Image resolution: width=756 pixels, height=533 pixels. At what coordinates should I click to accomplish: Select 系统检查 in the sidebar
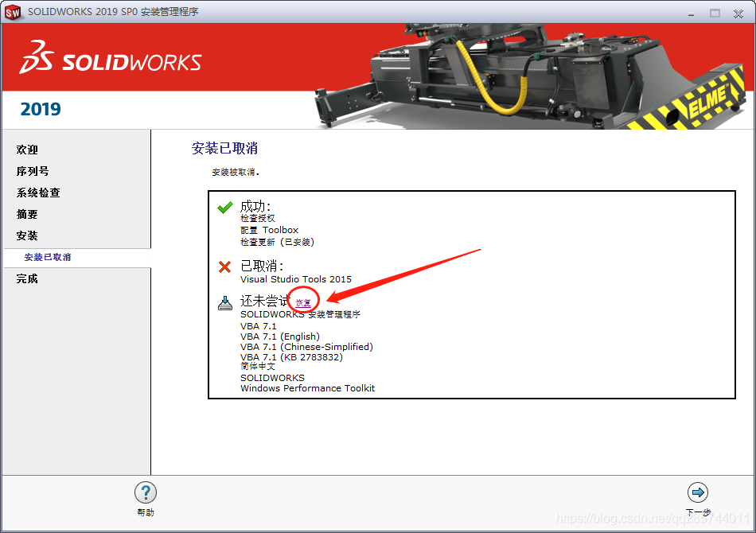(x=38, y=193)
